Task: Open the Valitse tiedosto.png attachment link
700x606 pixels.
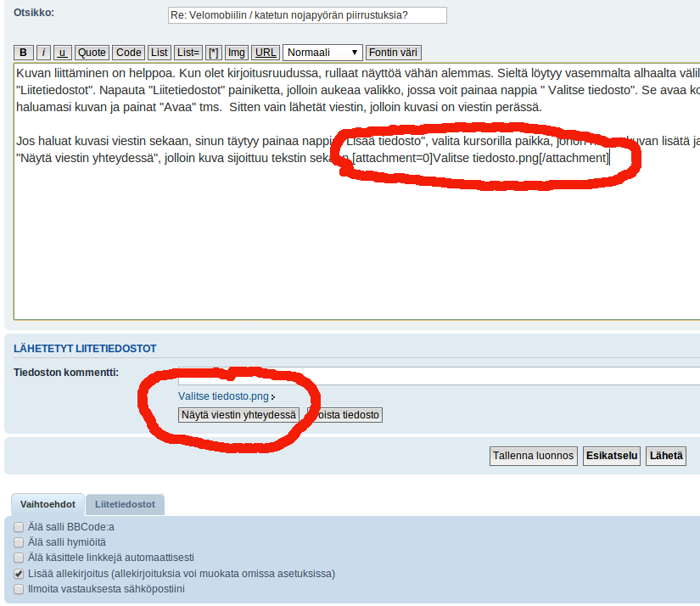Action: (224, 396)
